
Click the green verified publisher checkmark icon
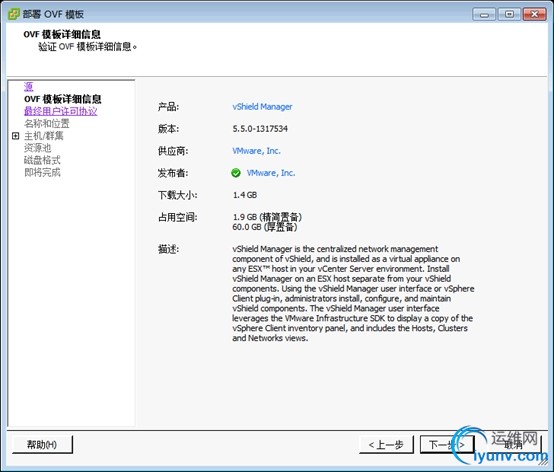pos(236,173)
